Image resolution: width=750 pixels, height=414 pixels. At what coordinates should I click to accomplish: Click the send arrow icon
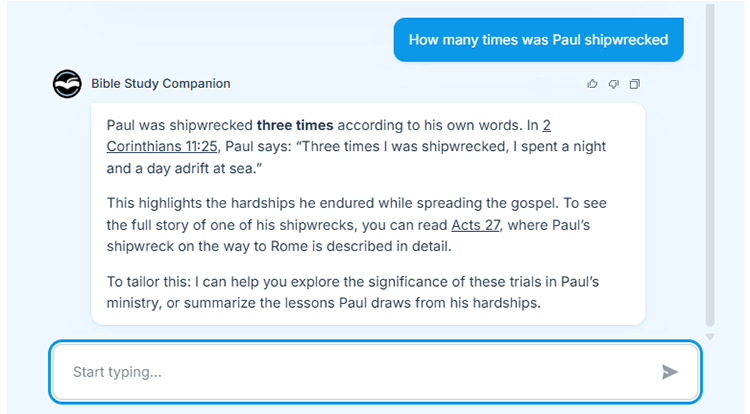(x=670, y=372)
